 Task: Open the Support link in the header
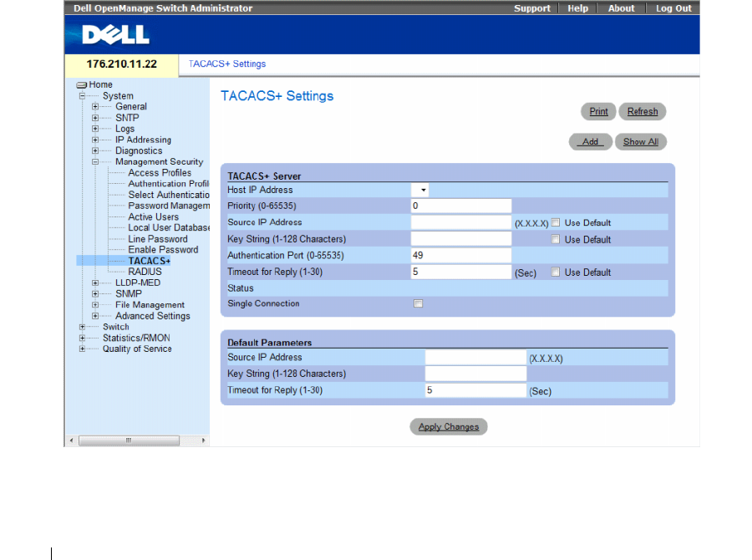pyautogui.click(x=532, y=8)
